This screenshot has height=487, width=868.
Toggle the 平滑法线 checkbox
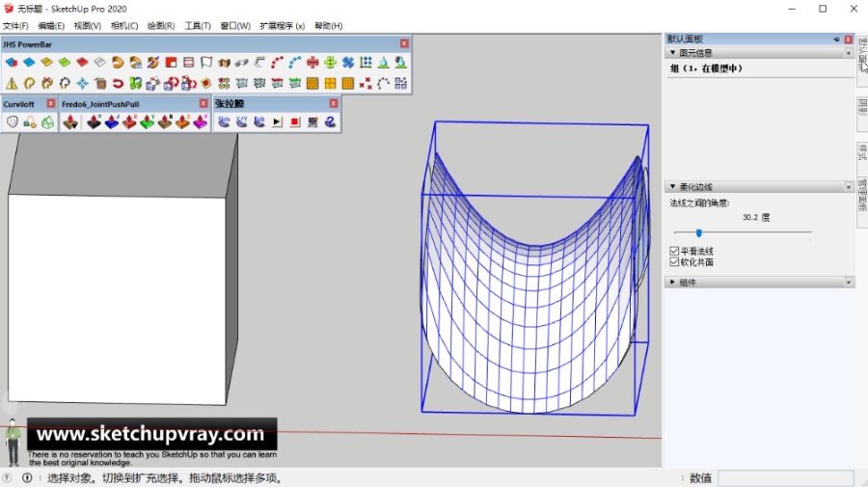674,251
